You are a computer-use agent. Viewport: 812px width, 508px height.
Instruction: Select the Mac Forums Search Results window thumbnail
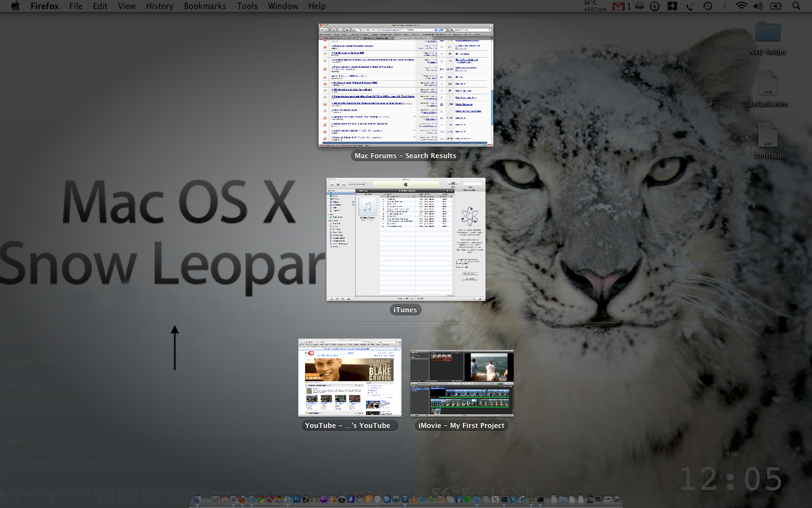tap(406, 85)
